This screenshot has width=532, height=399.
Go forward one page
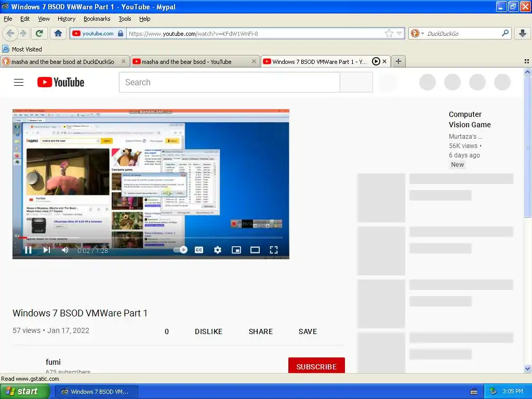coord(23,33)
